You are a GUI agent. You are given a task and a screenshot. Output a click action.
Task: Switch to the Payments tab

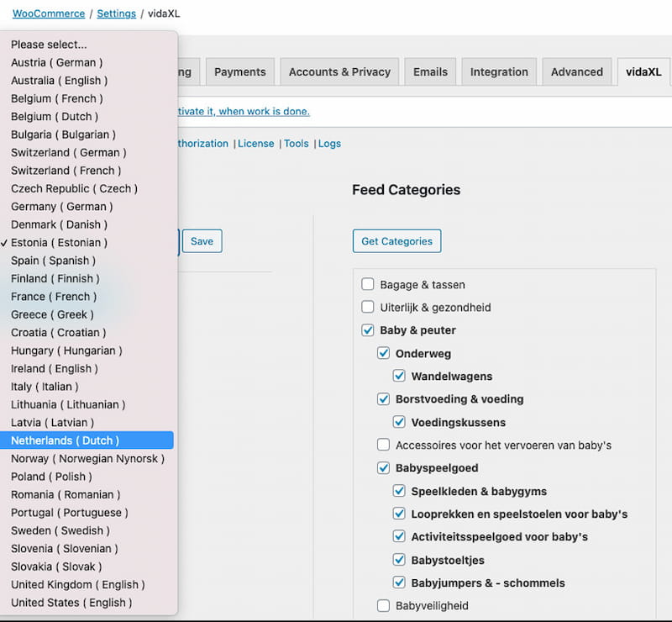tap(240, 71)
